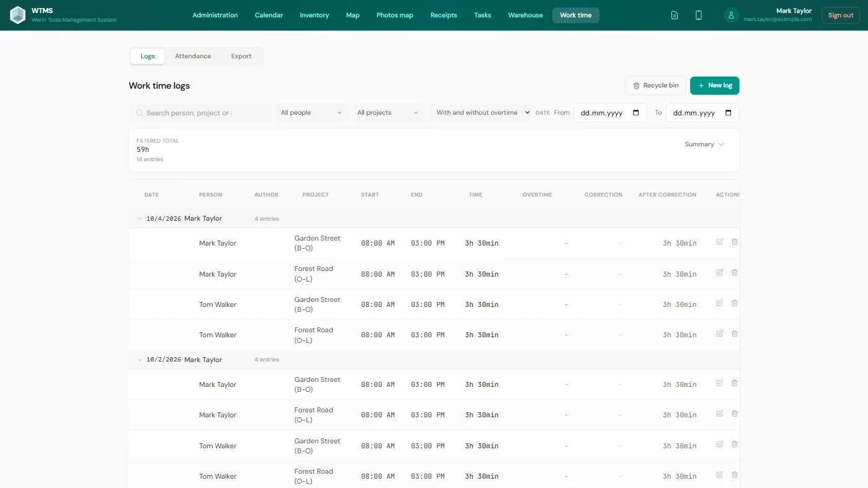Delete Tom Walker's Forest Road log under 10/4/2026

[735, 334]
